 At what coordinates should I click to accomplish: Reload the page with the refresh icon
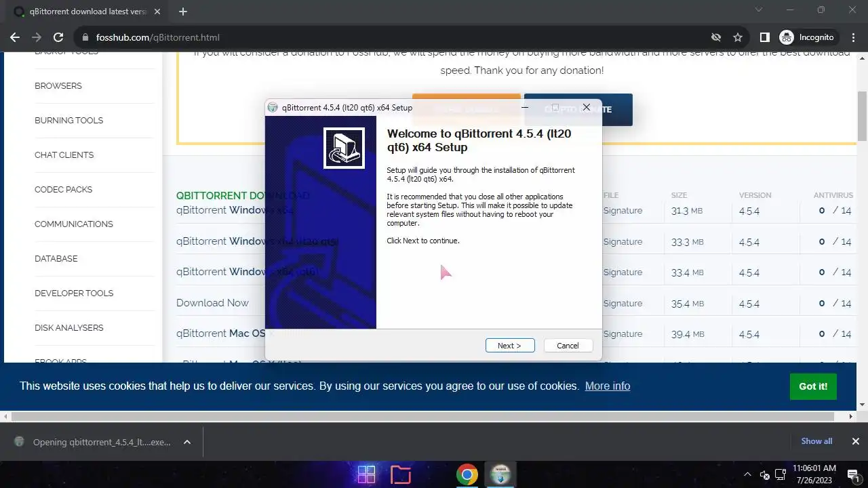click(x=58, y=37)
